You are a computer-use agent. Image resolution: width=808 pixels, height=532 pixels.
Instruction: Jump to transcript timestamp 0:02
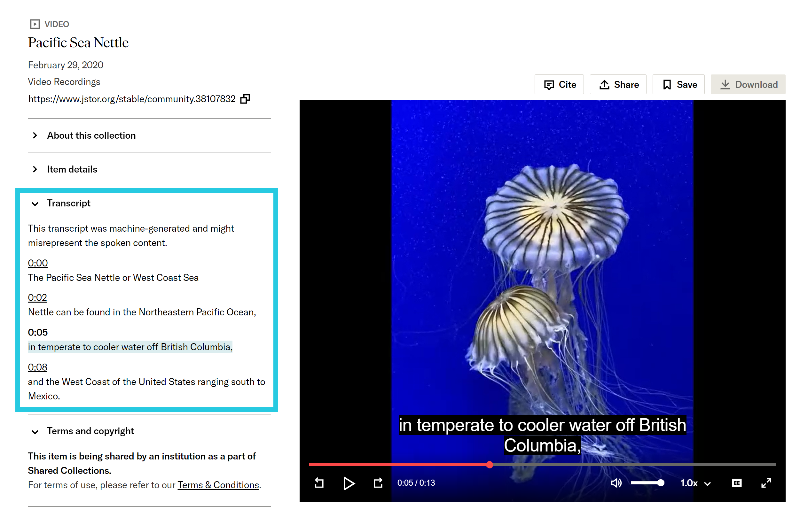[x=37, y=297]
